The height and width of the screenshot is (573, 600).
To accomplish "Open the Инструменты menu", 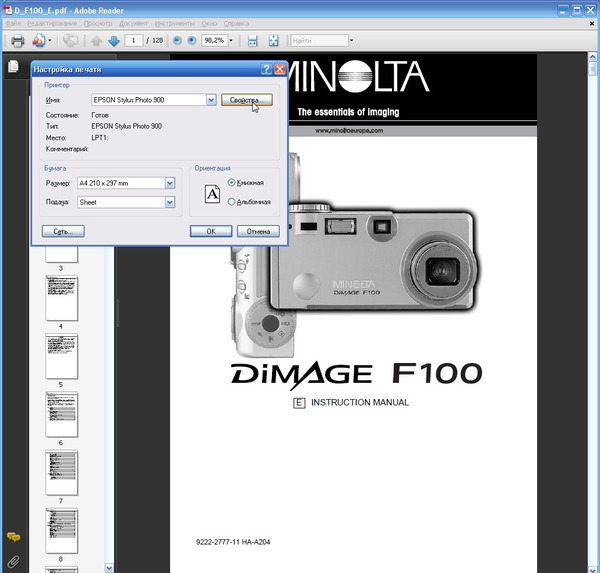I will (175, 23).
